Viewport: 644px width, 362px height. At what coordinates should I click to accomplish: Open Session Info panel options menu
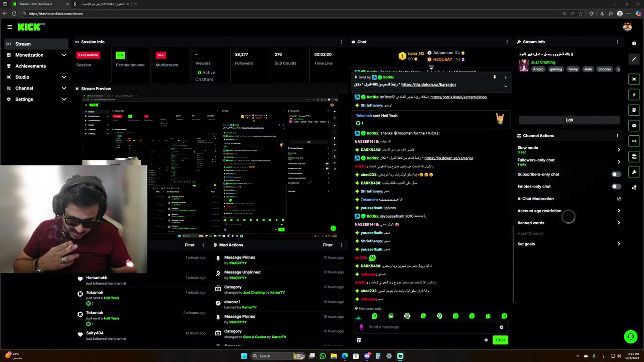[x=341, y=42]
